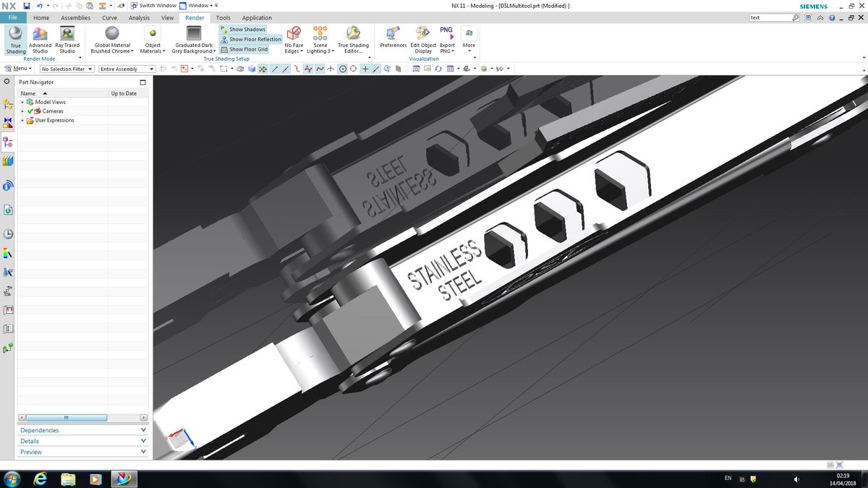Expand the User Expressions tree node
The image size is (868, 488).
click(x=22, y=120)
